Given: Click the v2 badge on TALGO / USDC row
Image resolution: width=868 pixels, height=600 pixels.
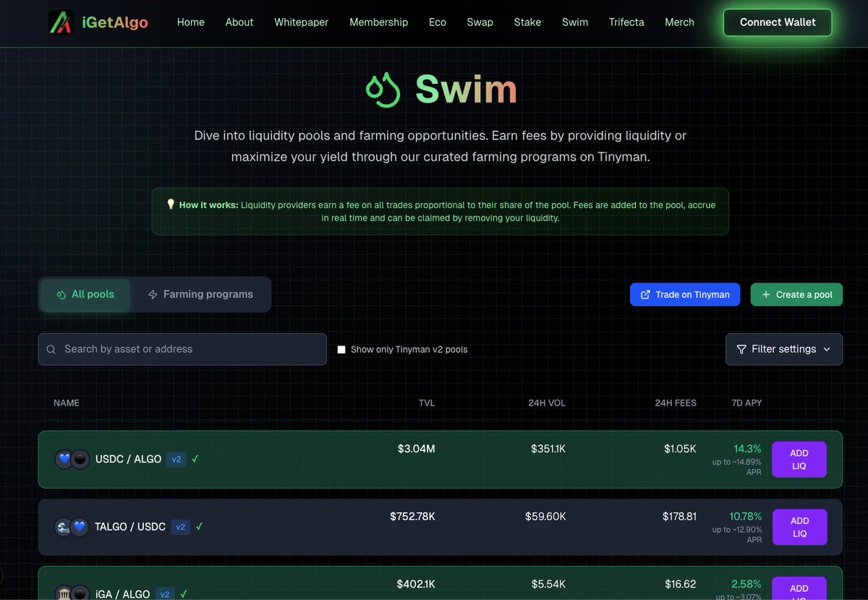Looking at the screenshot, I should [x=181, y=527].
